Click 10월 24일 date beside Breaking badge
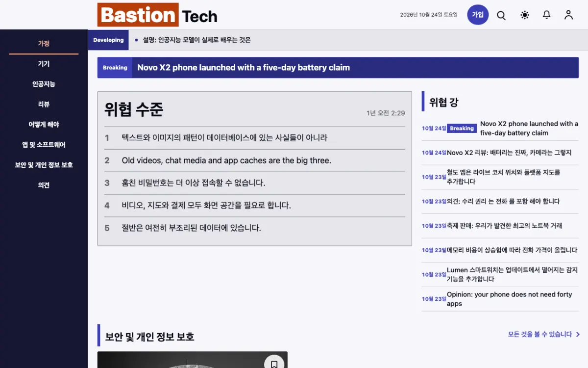The height and width of the screenshot is (368, 588). (x=434, y=129)
